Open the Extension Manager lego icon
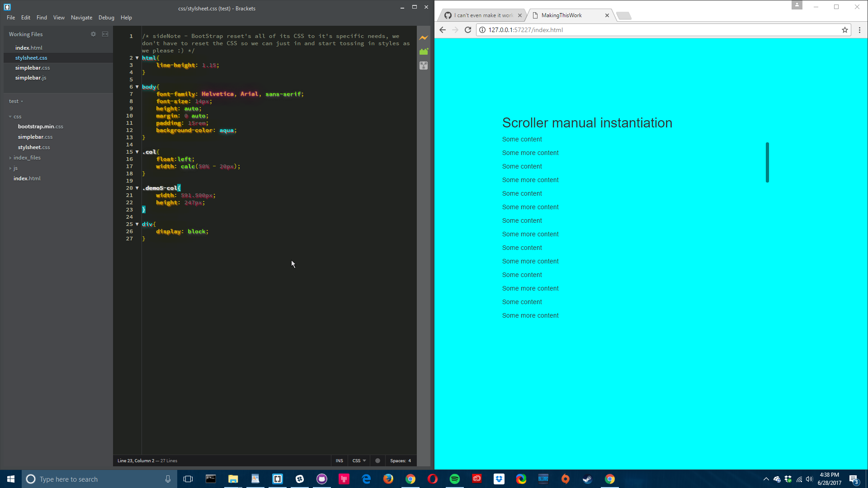Screen dimensions: 868x488 424,52
